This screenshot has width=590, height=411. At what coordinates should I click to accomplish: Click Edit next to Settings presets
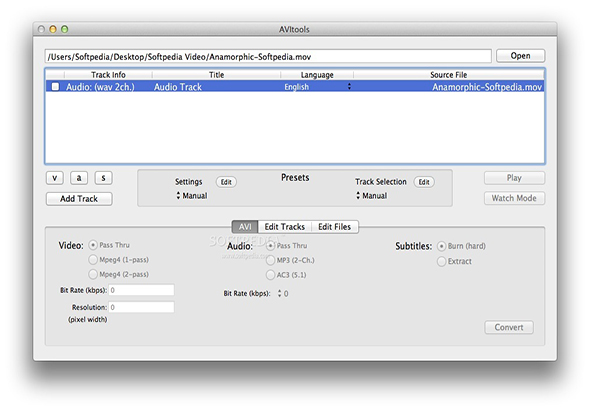pos(226,182)
